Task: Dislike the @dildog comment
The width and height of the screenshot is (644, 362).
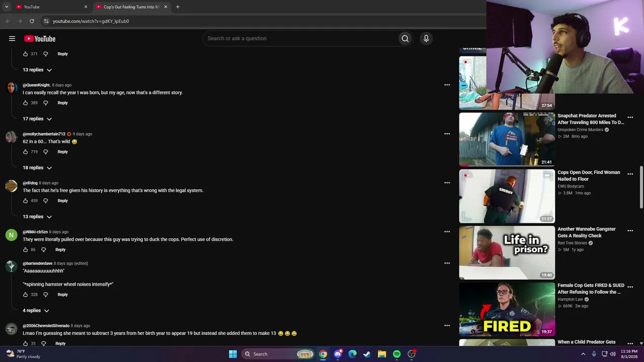Action: [45, 201]
